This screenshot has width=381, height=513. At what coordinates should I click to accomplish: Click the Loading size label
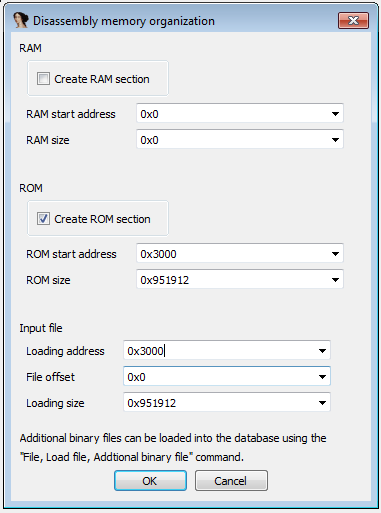click(x=55, y=403)
